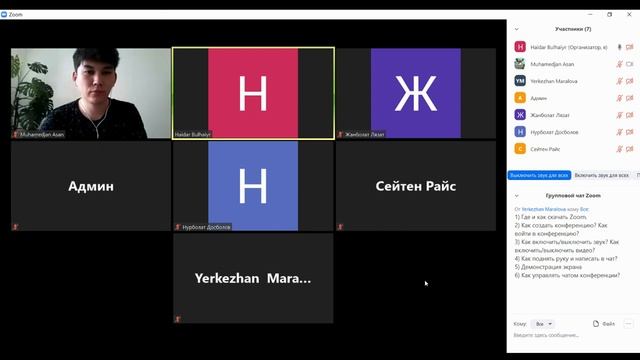Image resolution: width=640 pixels, height=360 pixels.
Task: Restore down the Zoom window
Action: coord(609,14)
